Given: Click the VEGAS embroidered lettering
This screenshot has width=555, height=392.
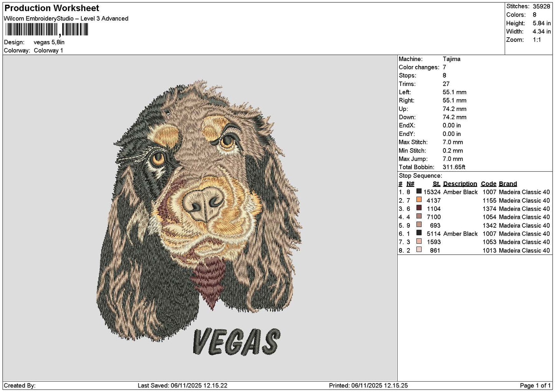Looking at the screenshot, I should [237, 341].
